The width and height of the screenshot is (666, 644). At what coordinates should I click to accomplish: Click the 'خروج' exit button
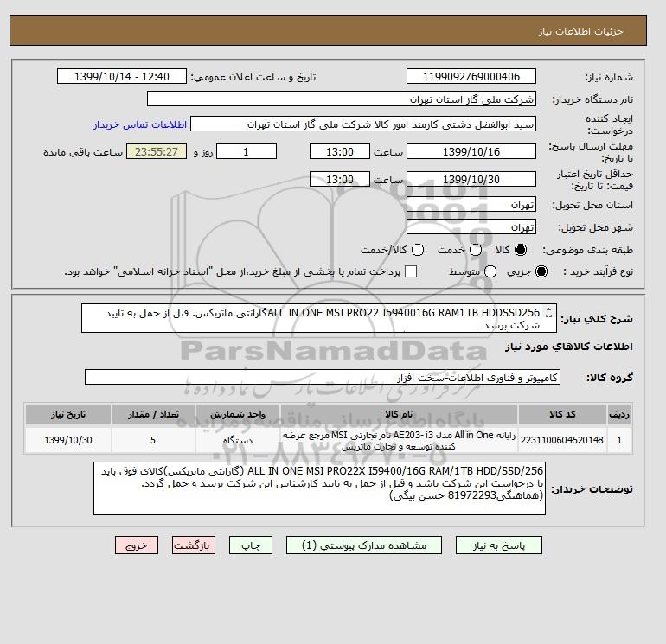tap(137, 545)
